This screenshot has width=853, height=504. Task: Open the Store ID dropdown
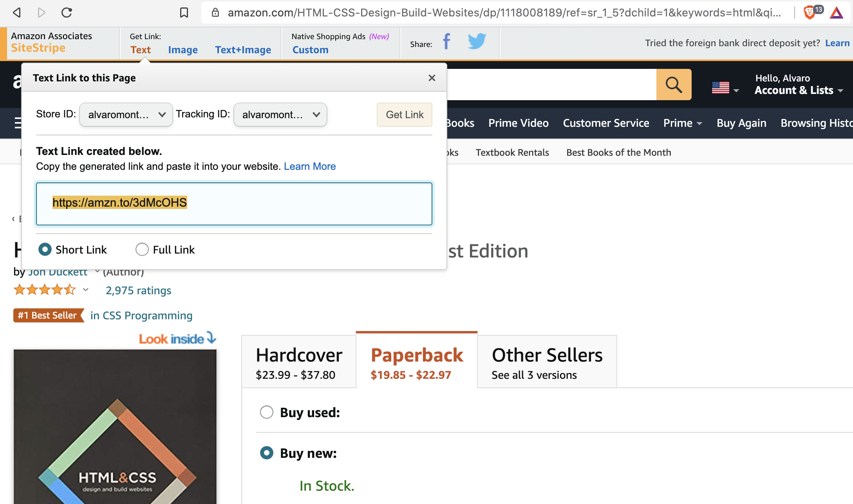point(126,115)
